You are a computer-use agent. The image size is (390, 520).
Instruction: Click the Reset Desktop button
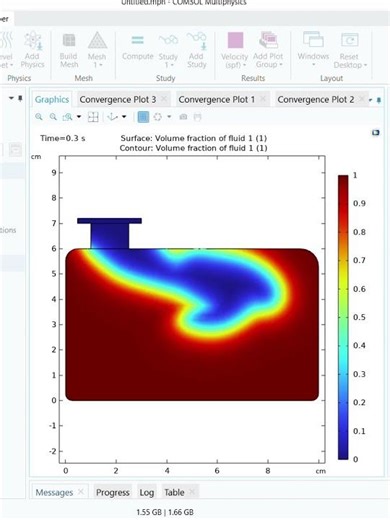[350, 50]
